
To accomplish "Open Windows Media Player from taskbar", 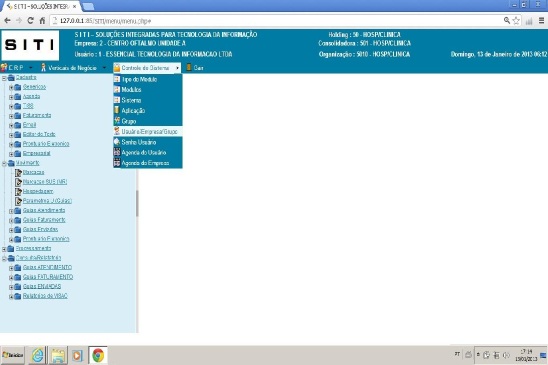I will click(77, 356).
